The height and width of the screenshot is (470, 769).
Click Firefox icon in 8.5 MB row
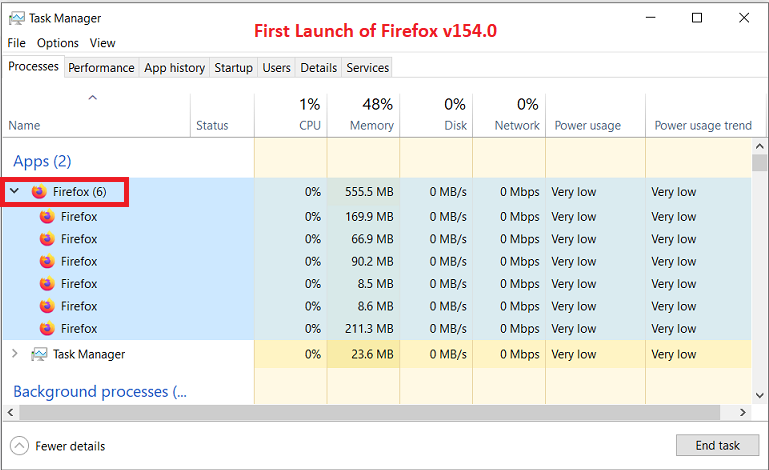[47, 284]
